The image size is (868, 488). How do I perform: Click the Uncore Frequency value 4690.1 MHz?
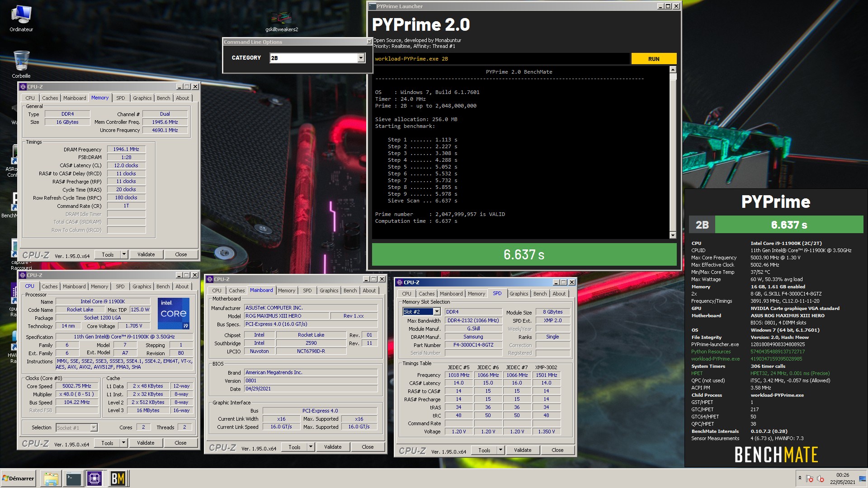165,130
